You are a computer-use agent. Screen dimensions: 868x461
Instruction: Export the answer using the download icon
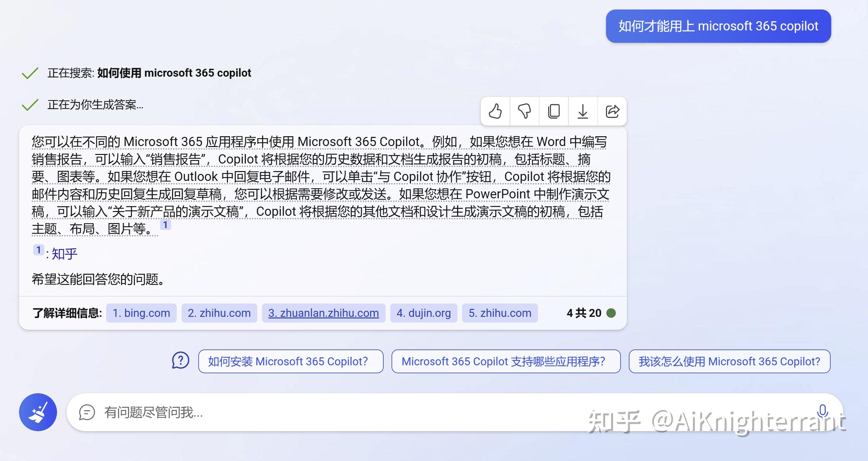(x=583, y=111)
